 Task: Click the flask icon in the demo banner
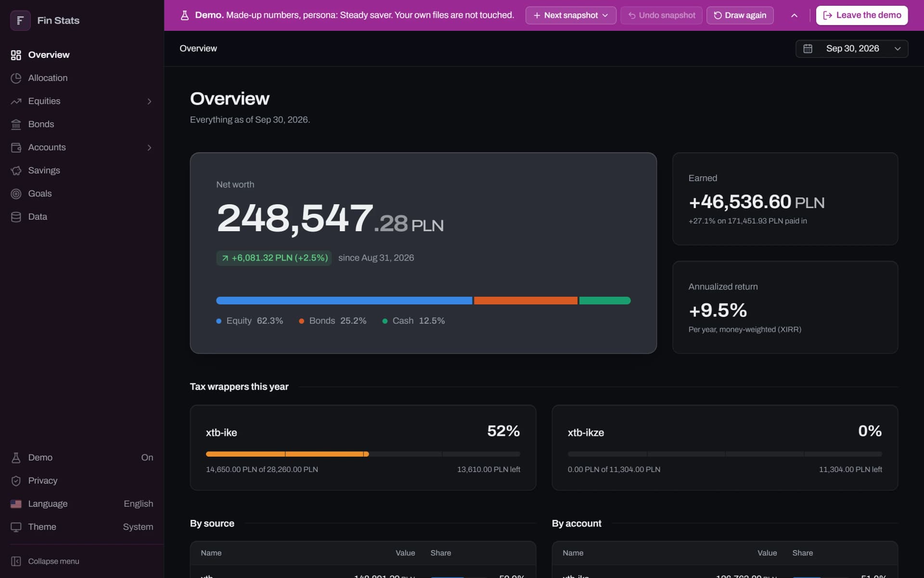coord(184,15)
